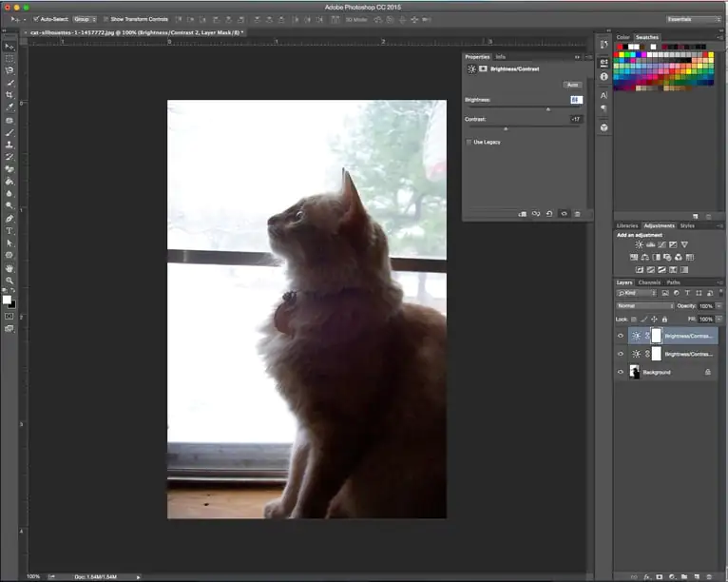728x582 pixels.
Task: Add a Levels adjustment
Action: 650,244
